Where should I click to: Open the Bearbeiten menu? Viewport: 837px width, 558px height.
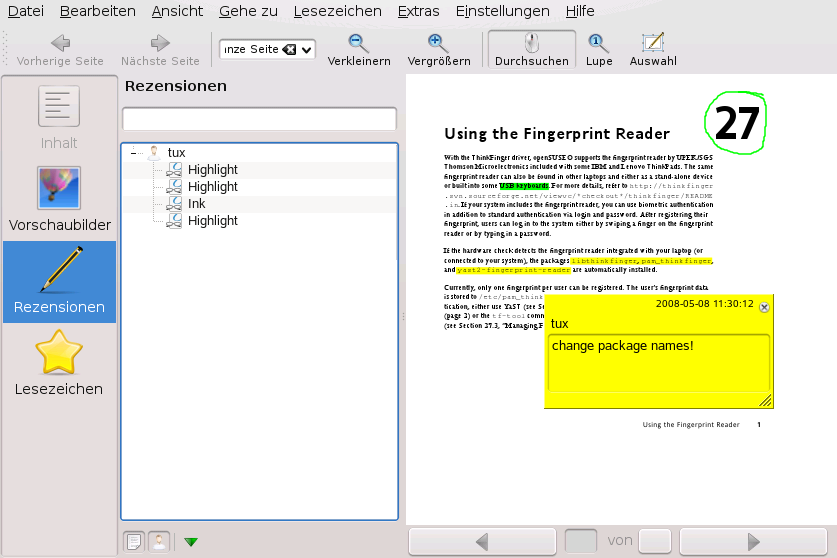[98, 11]
